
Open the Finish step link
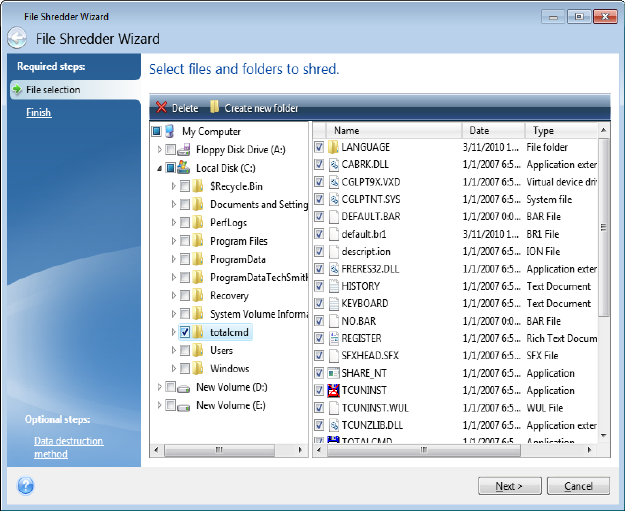[x=39, y=112]
